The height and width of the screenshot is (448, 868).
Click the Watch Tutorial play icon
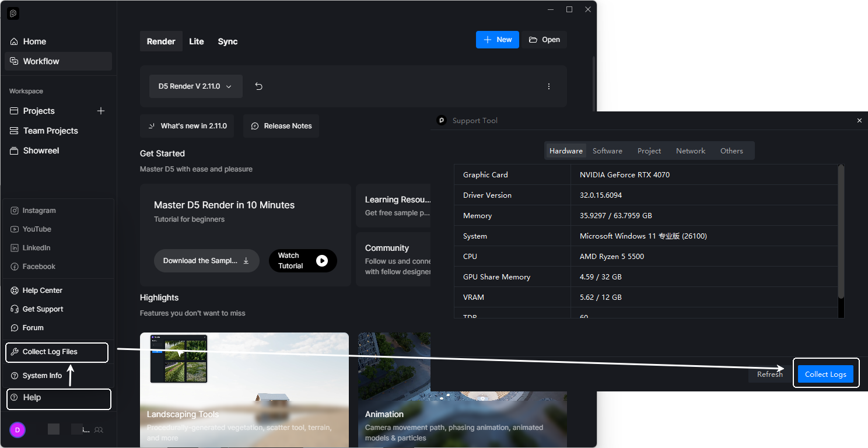tap(322, 261)
